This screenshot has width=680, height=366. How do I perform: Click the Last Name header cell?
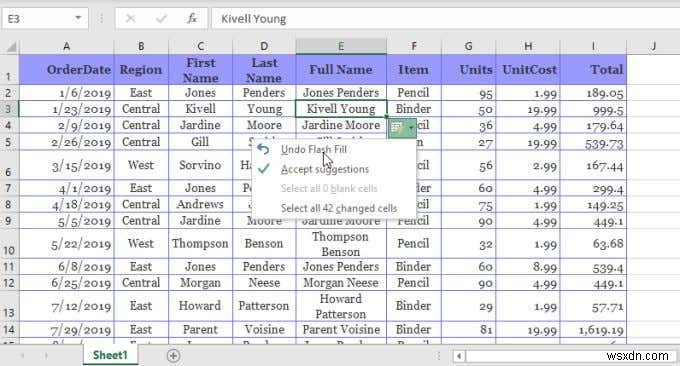pyautogui.click(x=264, y=69)
